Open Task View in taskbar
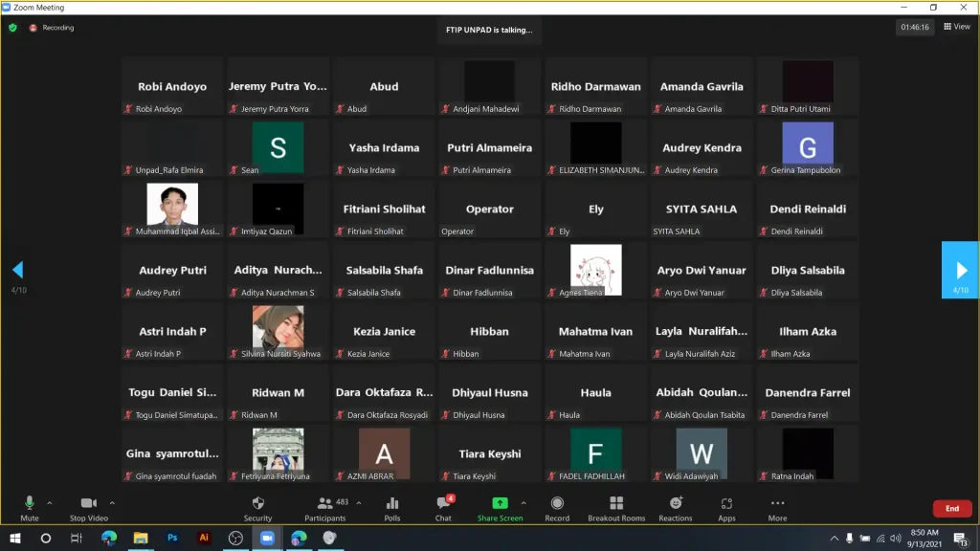980x551 pixels. (x=77, y=538)
